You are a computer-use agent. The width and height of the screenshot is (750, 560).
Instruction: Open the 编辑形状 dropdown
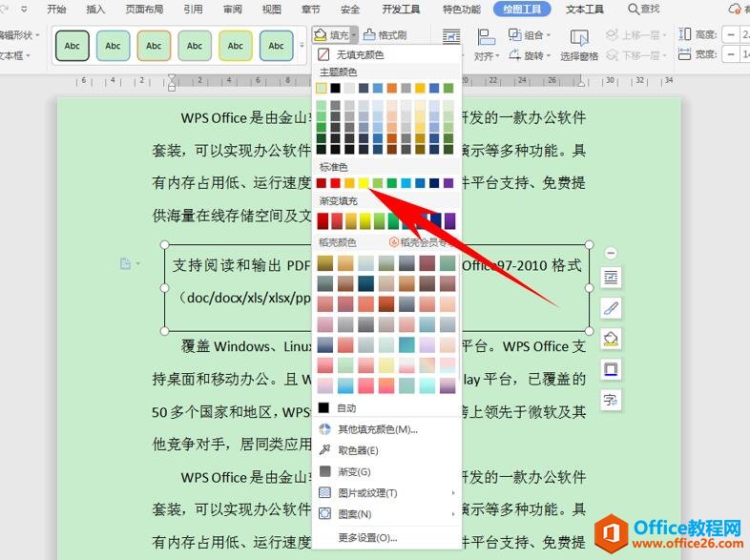pos(19,35)
